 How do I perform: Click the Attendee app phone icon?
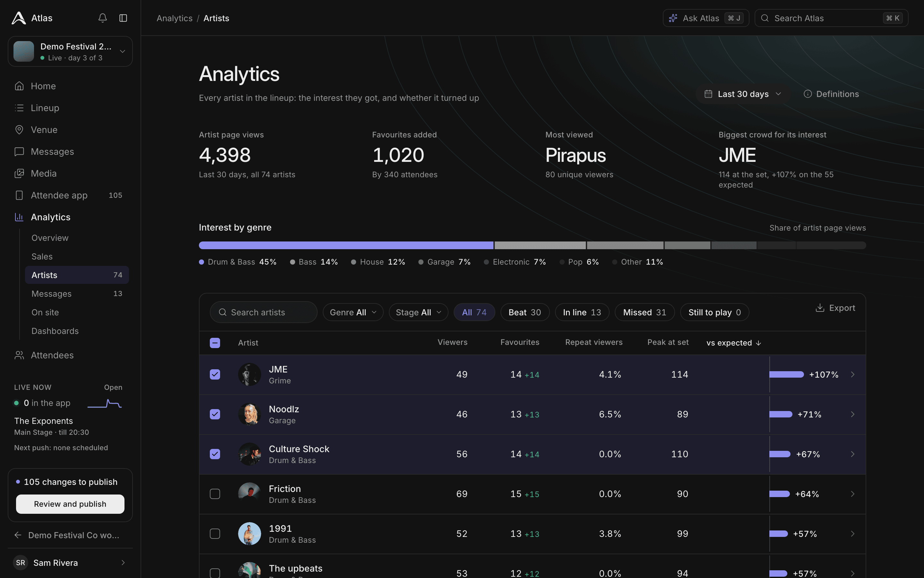pos(19,195)
